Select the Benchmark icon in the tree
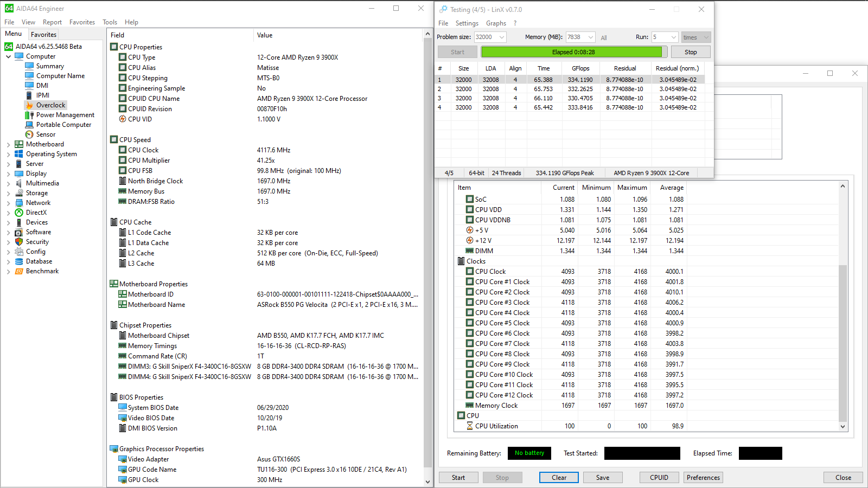This screenshot has width=868, height=488. (19, 271)
